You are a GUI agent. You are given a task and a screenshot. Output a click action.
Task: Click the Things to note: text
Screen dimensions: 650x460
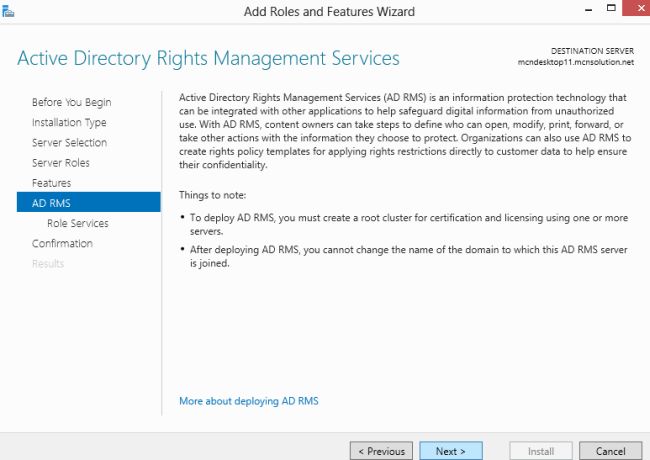213,195
